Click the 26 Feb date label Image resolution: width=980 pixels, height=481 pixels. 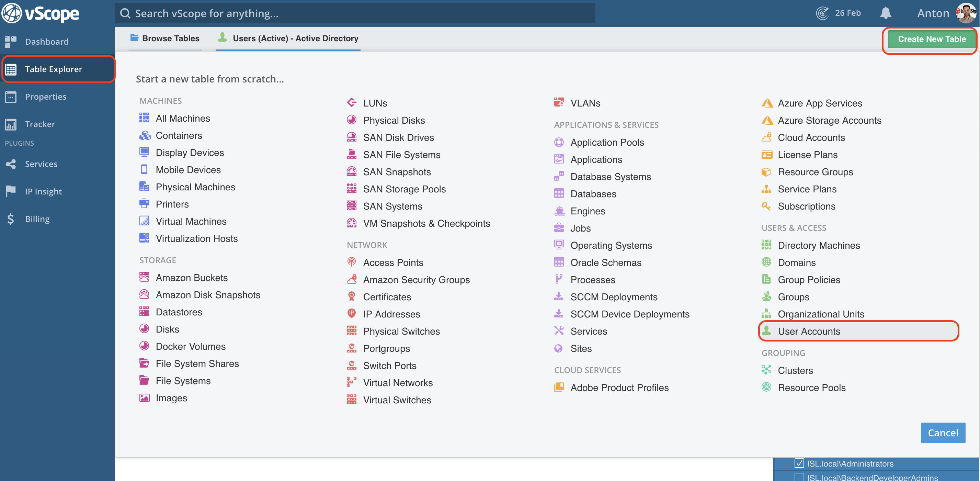tap(847, 13)
